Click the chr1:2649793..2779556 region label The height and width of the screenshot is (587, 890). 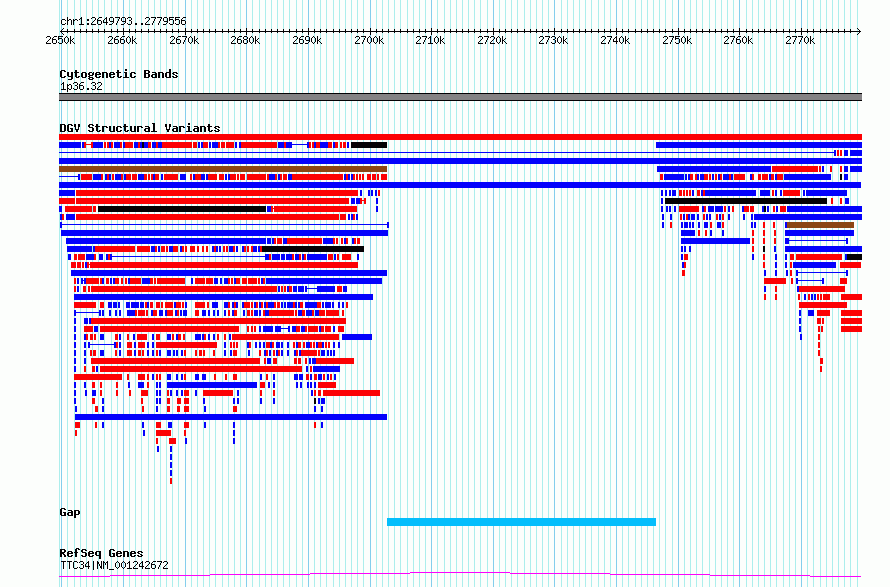tap(123, 21)
